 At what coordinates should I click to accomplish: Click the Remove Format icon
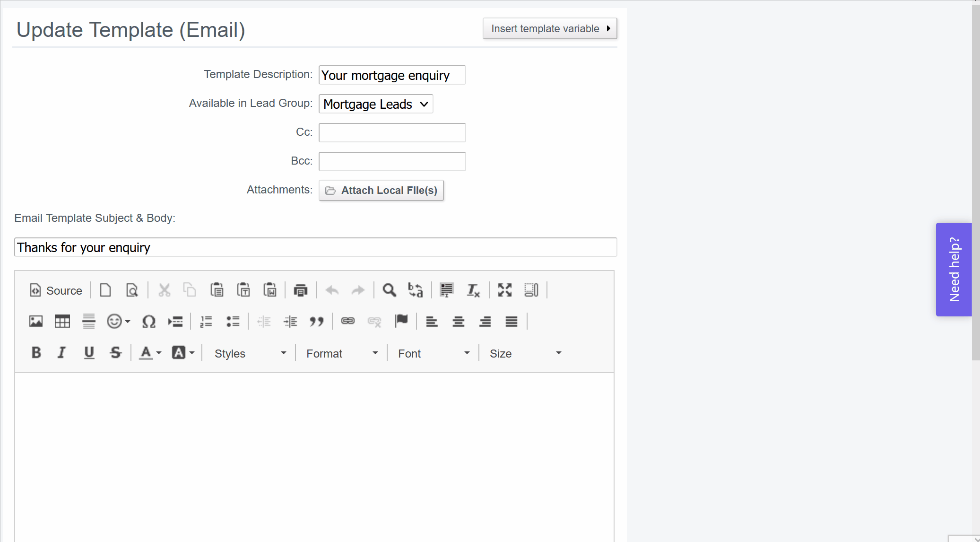pyautogui.click(x=473, y=290)
